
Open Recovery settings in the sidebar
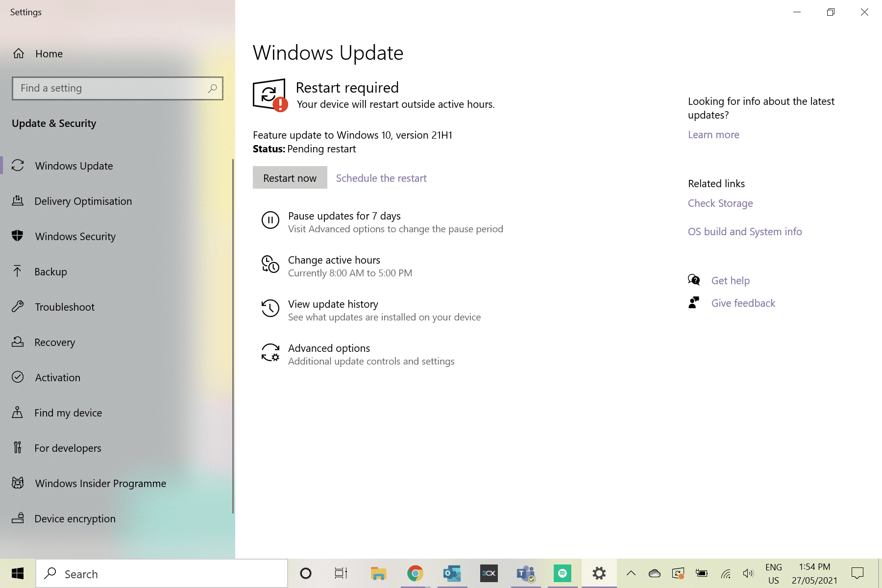[x=55, y=342]
